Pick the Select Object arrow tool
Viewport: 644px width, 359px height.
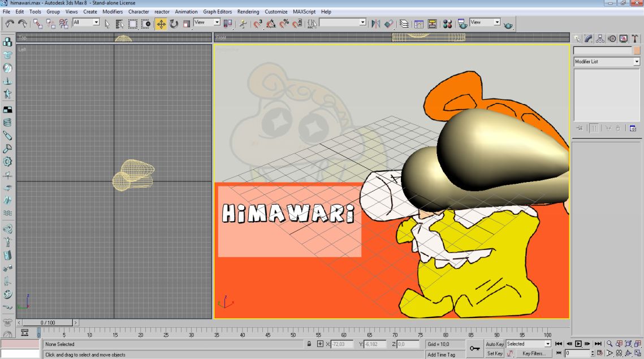point(107,24)
